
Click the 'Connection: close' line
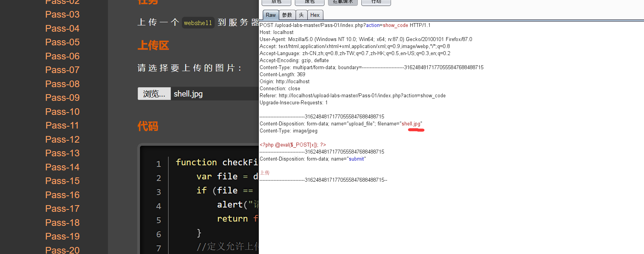click(280, 89)
